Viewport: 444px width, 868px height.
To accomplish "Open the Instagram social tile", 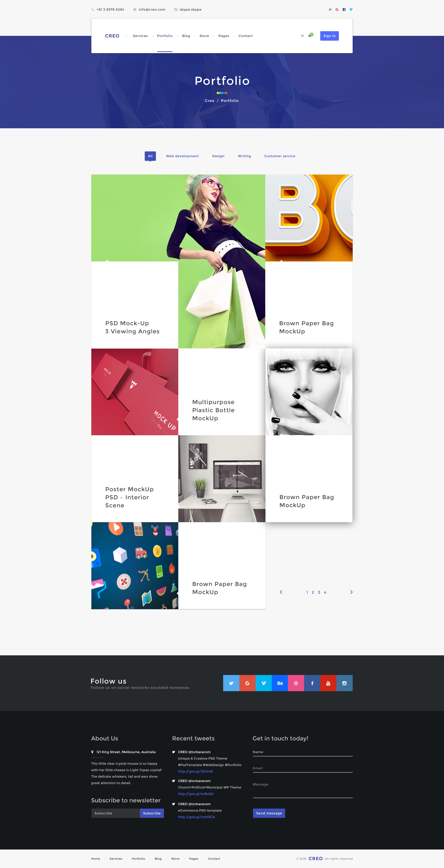I will point(344,683).
